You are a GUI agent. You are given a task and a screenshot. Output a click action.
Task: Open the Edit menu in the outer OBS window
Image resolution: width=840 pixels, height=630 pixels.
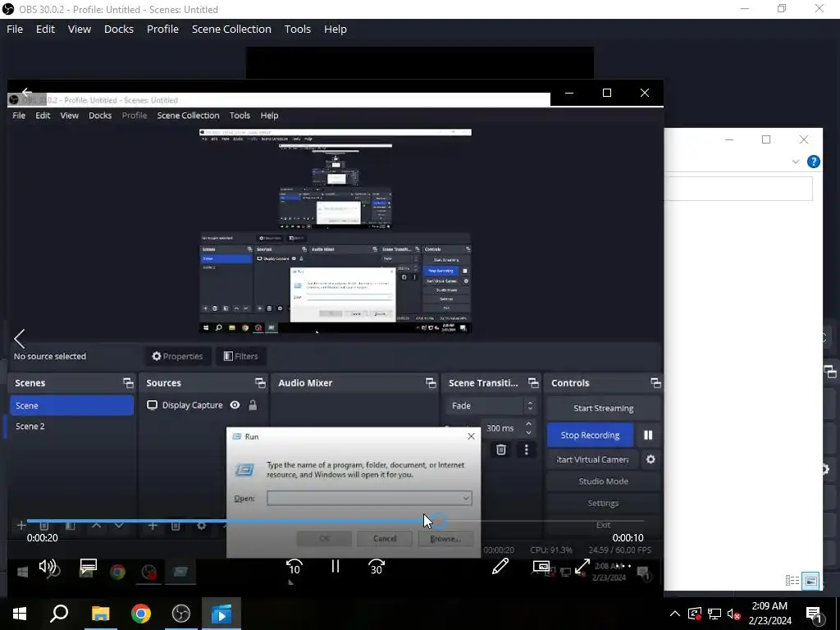tap(45, 29)
